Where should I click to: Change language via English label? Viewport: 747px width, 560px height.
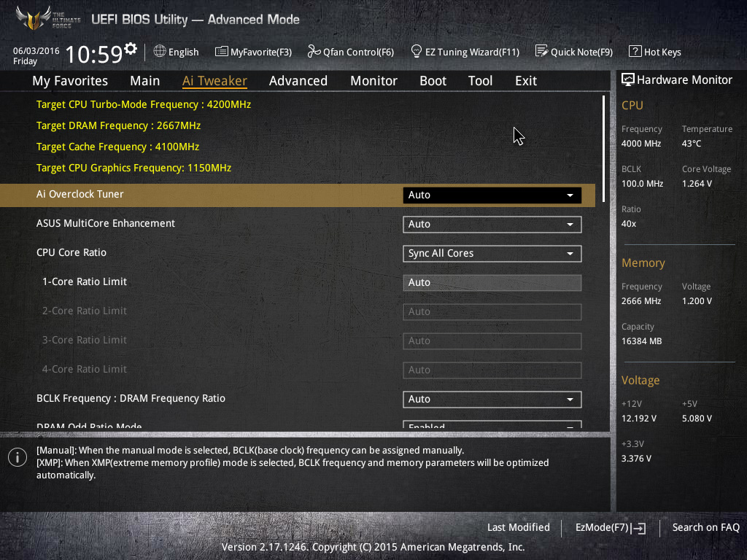pyautogui.click(x=183, y=52)
